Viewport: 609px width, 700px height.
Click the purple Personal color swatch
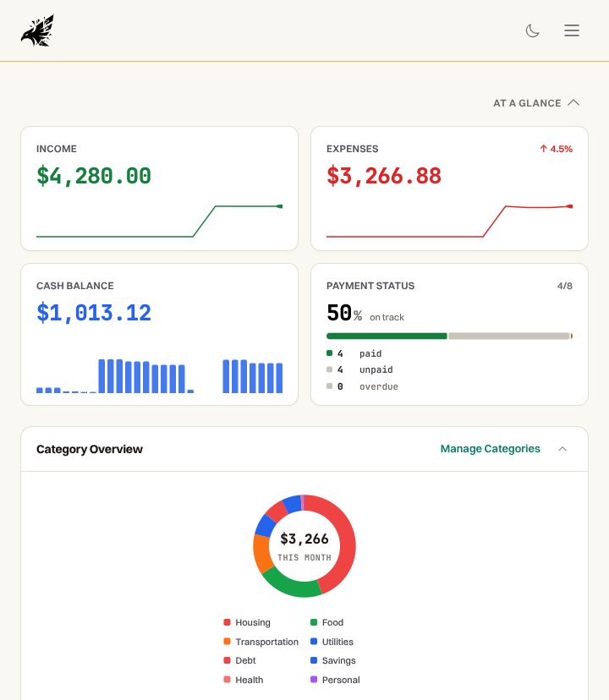point(314,680)
